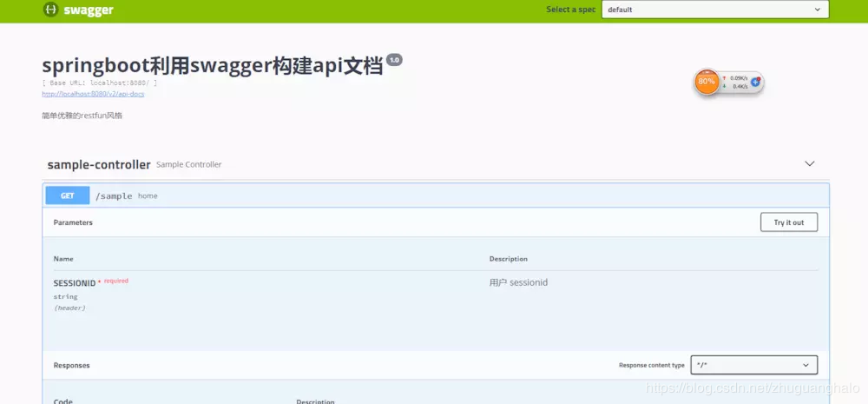
Task: Click the Responses section header
Action: point(71,365)
